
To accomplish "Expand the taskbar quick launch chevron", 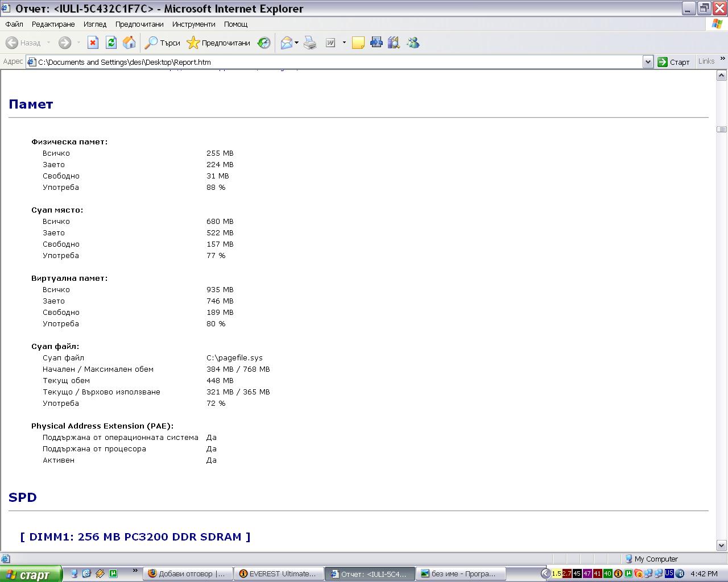I will point(135,571).
